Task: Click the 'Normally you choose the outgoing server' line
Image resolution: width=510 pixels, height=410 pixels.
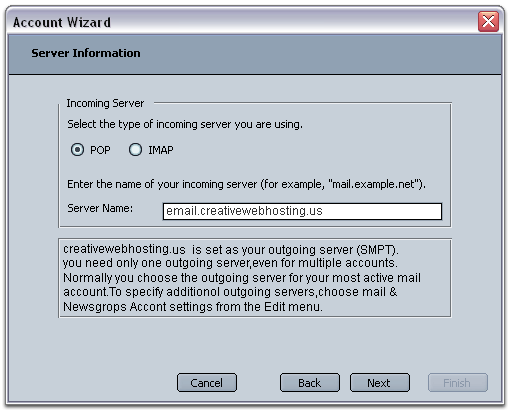Action: click(x=242, y=278)
